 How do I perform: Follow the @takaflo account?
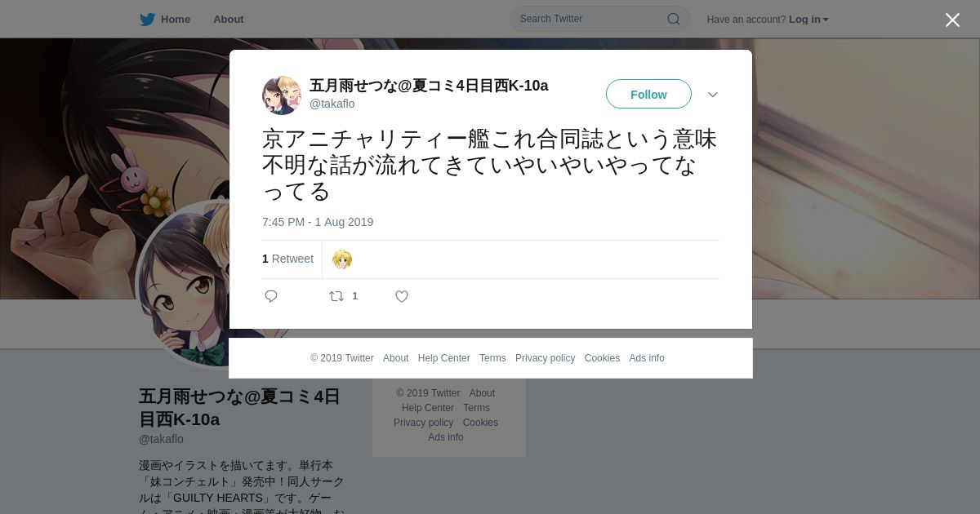click(648, 94)
